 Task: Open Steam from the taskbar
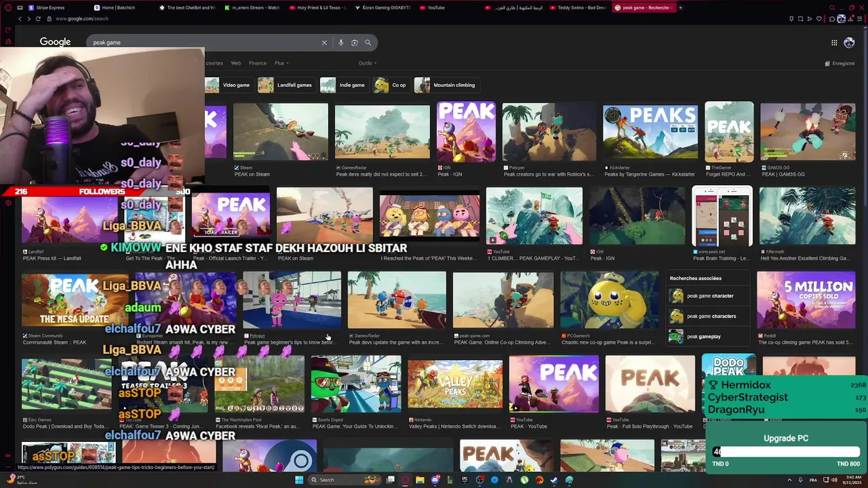(x=554, y=480)
